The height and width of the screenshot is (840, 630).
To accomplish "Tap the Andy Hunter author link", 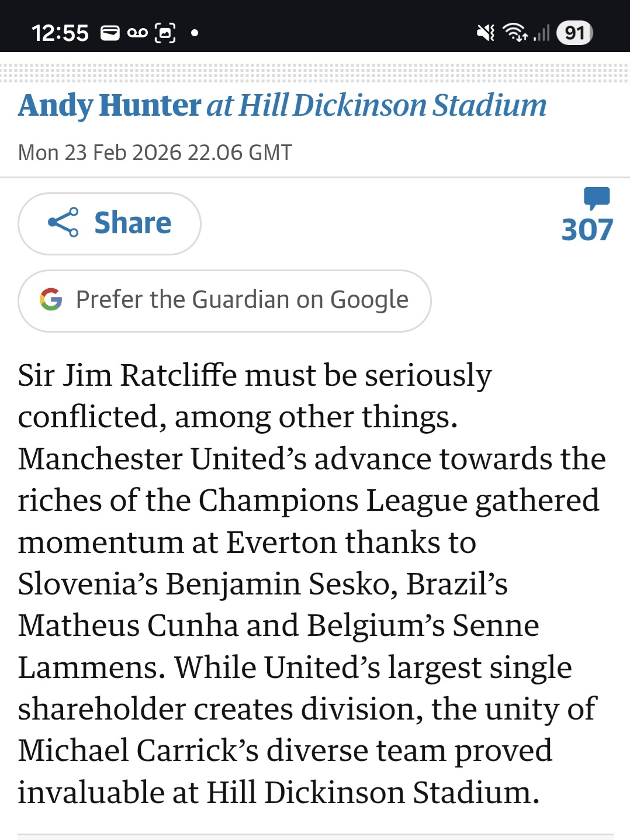I will point(109,106).
